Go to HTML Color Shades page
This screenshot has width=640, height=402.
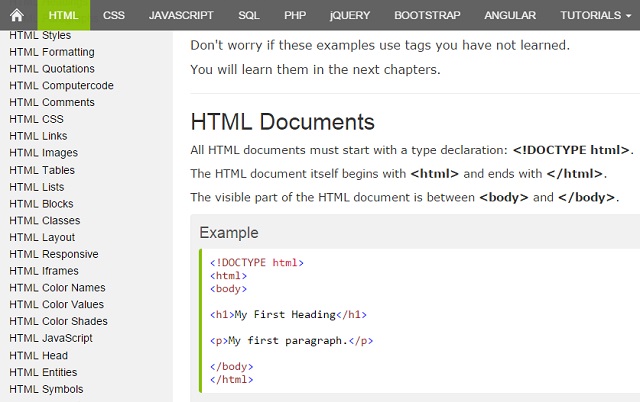pos(58,321)
